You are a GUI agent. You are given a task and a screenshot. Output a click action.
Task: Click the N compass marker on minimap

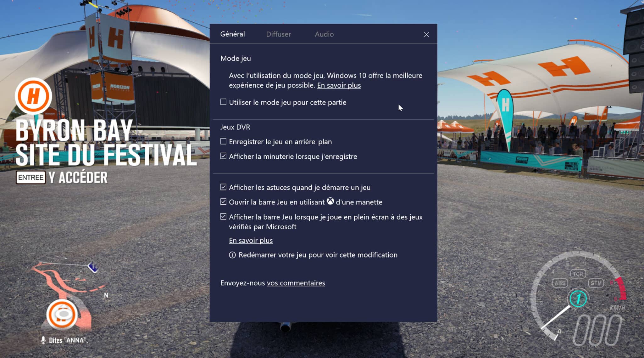tap(106, 295)
